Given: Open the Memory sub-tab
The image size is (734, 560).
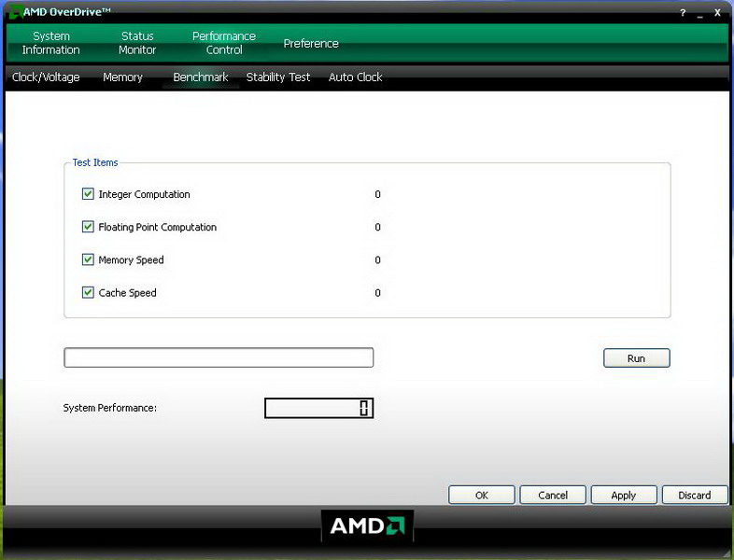Looking at the screenshot, I should pyautogui.click(x=122, y=77).
